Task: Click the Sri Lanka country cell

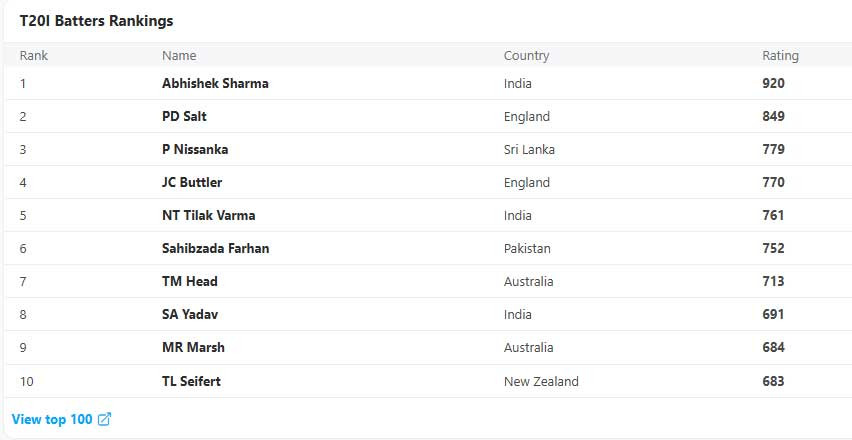Action: click(x=529, y=150)
